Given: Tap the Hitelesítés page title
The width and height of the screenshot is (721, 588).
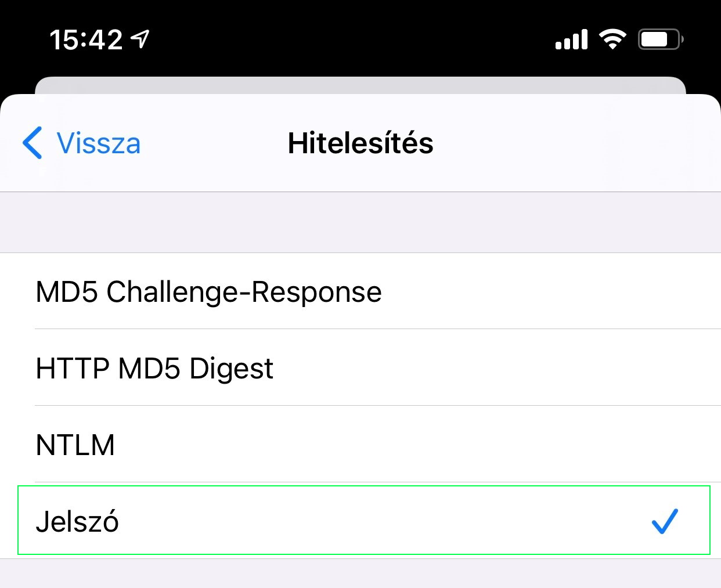Looking at the screenshot, I should pyautogui.click(x=360, y=143).
